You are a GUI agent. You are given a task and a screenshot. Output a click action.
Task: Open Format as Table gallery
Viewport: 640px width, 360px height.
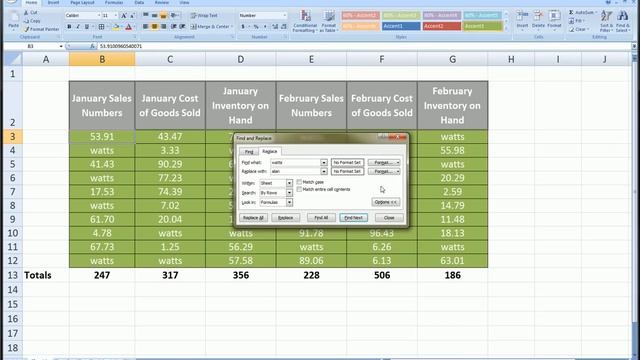(x=329, y=22)
